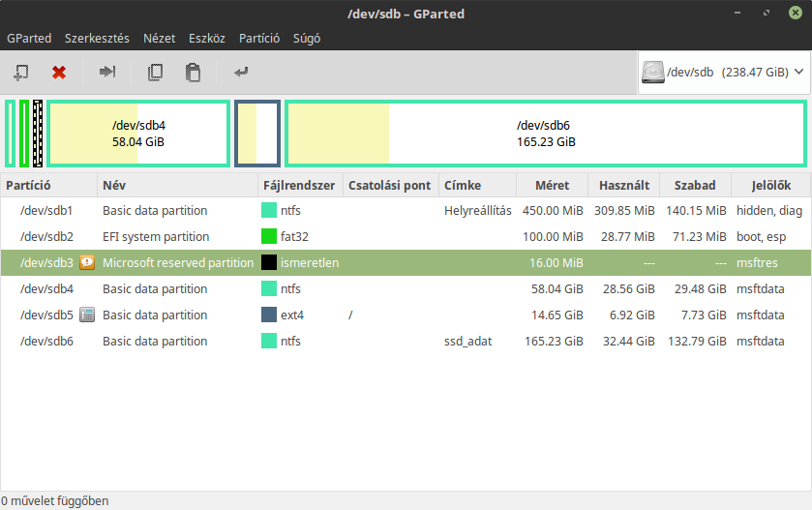Maximize the GParted window

tap(766, 13)
